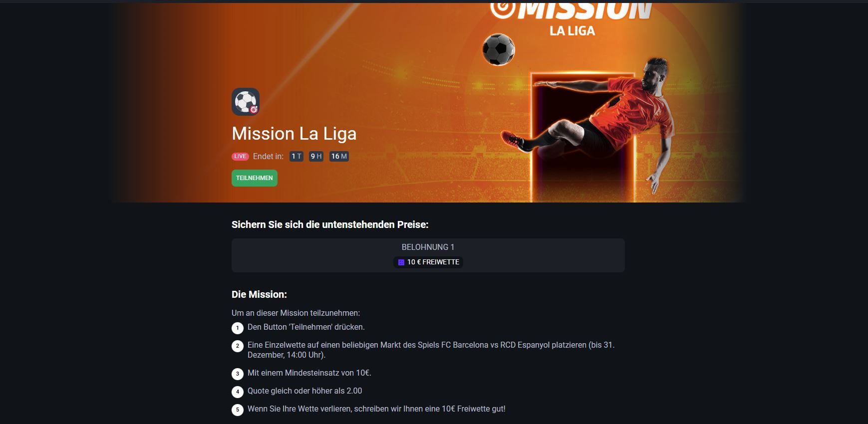Click the Belohnung 1 reward card header
This screenshot has width=868, height=424.
coord(428,247)
